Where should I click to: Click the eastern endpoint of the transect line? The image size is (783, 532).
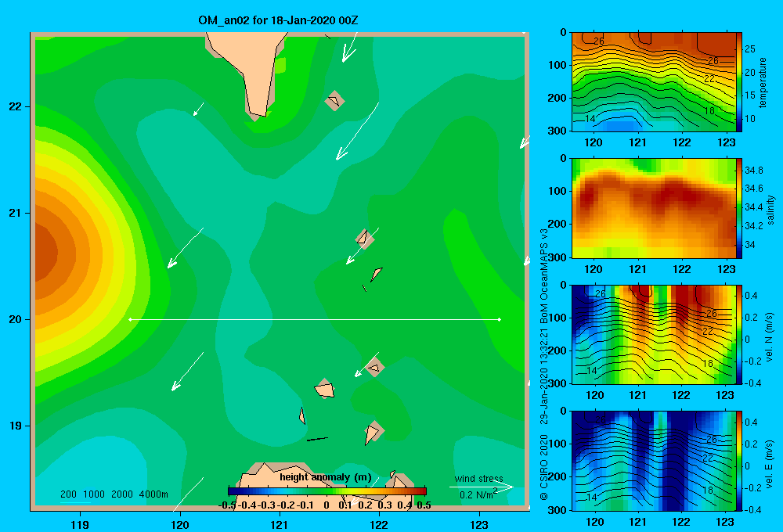point(500,319)
